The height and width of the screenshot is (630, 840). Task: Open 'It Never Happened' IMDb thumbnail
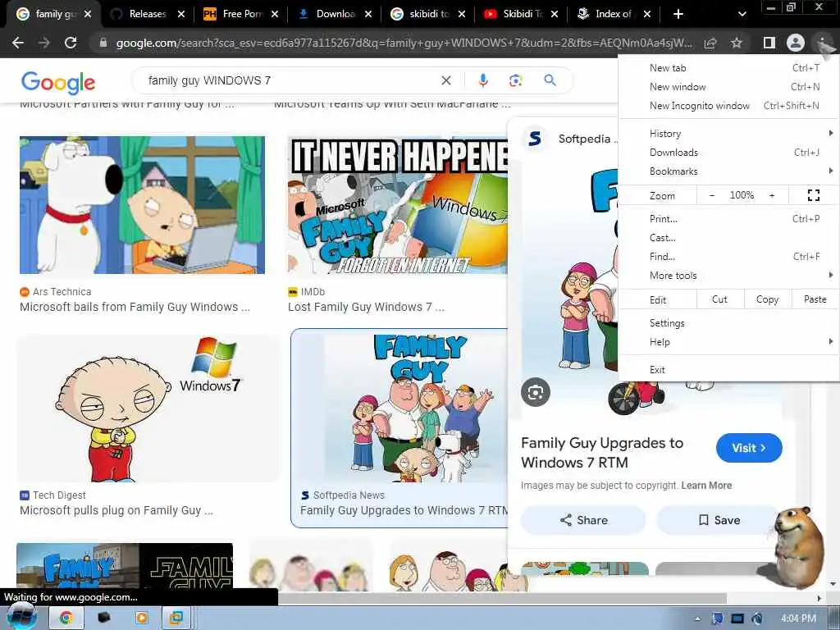[x=398, y=205]
